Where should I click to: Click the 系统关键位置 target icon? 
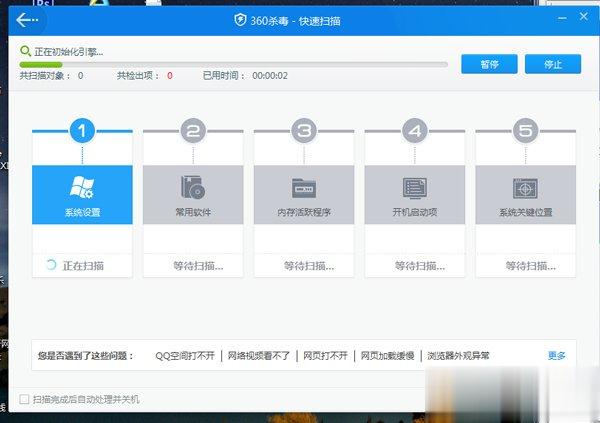[525, 187]
